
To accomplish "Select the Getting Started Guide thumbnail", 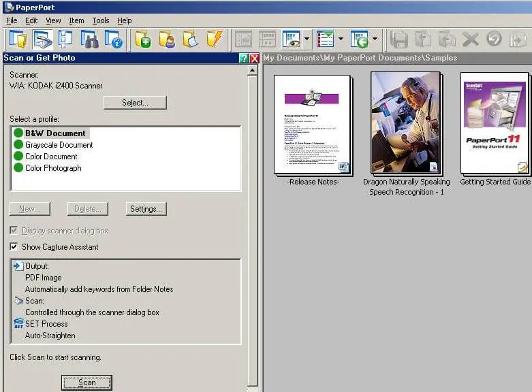I will pyautogui.click(x=494, y=123).
